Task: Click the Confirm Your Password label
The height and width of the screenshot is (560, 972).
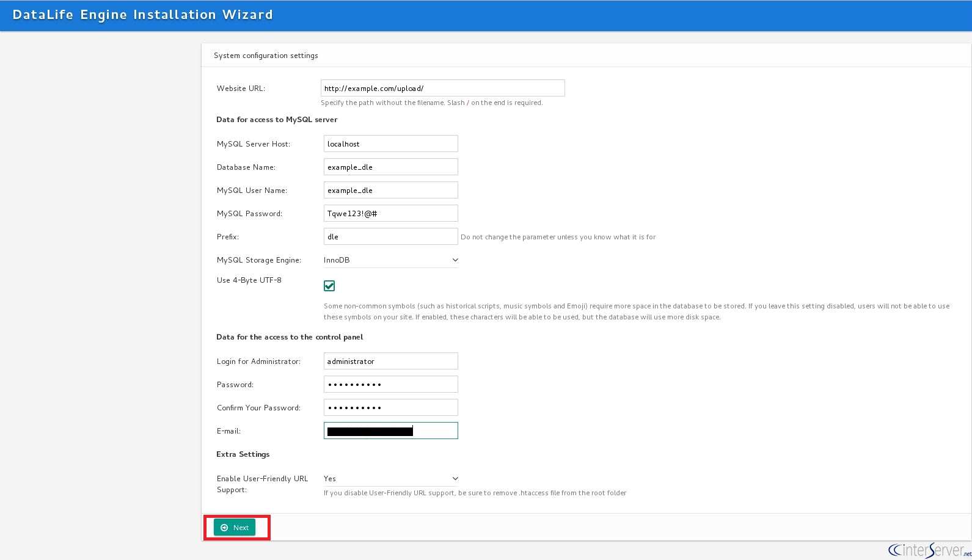Action: (258, 408)
